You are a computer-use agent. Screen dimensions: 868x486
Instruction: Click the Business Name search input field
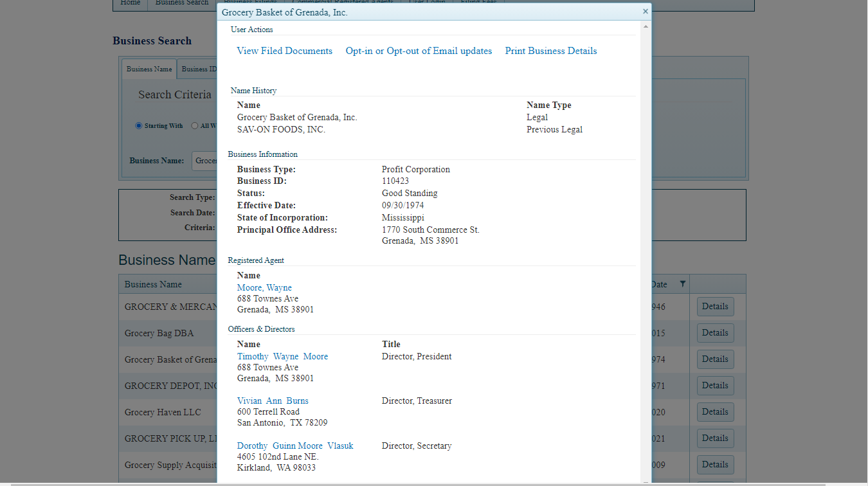(x=204, y=161)
